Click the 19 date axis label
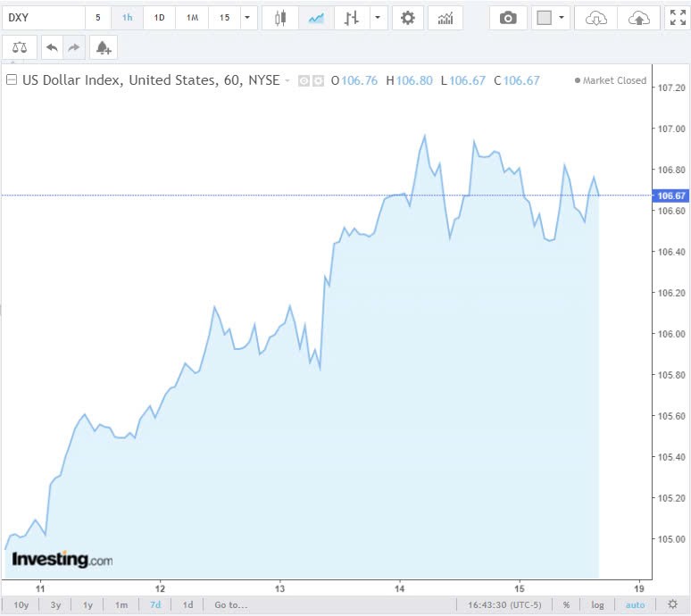691x616 pixels. [639, 588]
